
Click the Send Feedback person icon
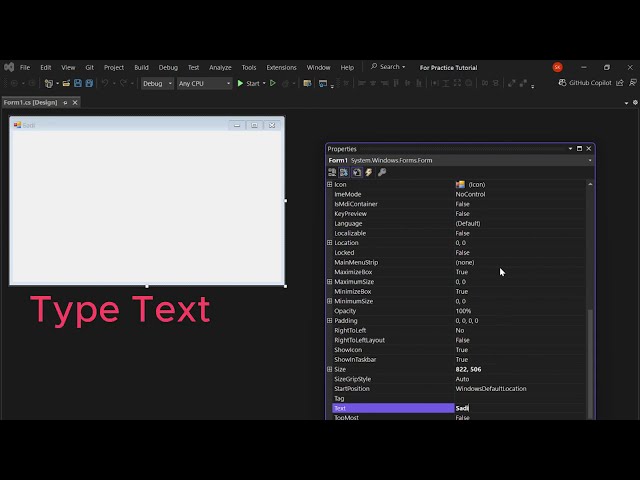pos(633,82)
